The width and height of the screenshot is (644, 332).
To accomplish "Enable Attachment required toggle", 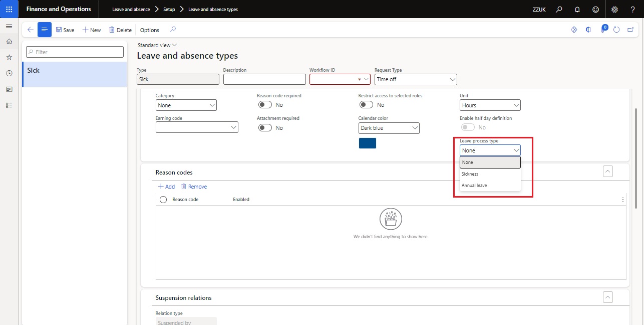I will pos(265,127).
